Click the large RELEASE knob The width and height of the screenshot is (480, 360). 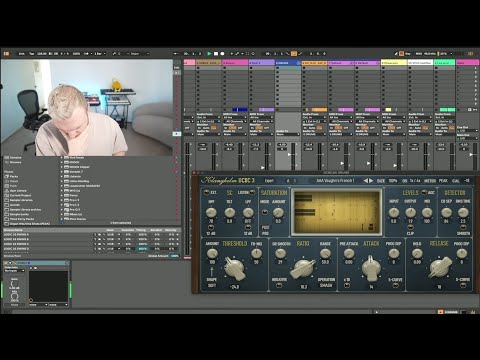coord(440,268)
